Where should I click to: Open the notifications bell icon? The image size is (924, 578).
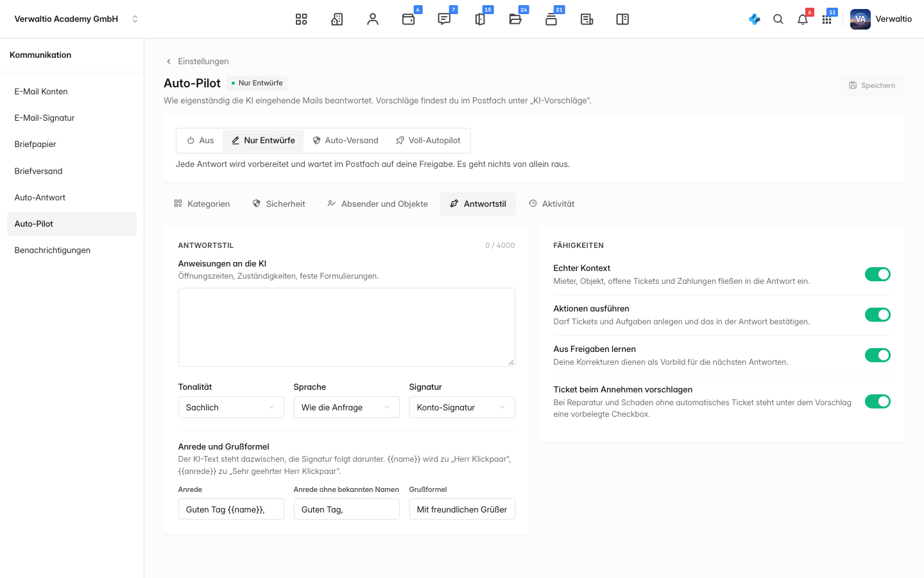click(803, 19)
